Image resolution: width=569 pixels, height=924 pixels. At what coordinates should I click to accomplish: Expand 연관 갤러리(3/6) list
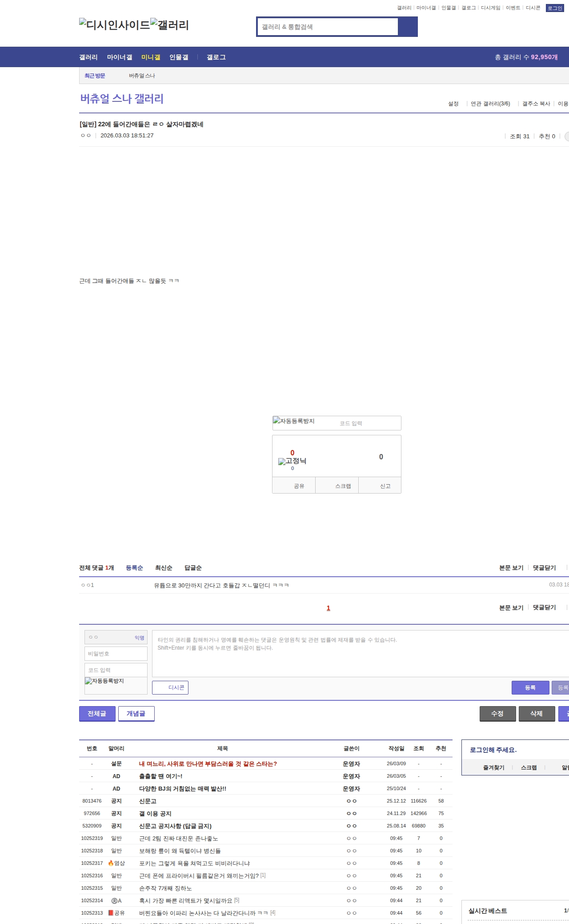point(490,104)
